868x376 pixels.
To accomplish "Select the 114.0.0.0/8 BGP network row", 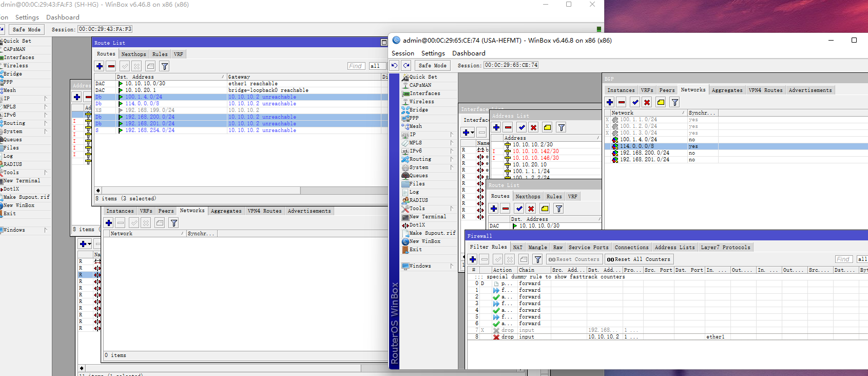I will coord(736,146).
